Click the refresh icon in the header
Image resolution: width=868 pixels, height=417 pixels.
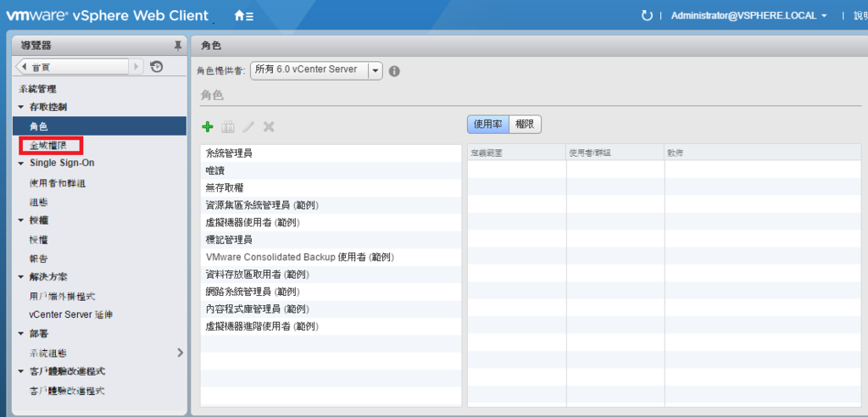click(x=647, y=15)
